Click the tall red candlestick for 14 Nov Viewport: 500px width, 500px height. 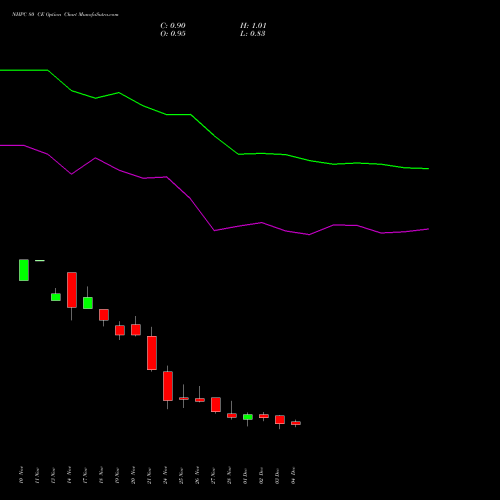(x=72, y=290)
